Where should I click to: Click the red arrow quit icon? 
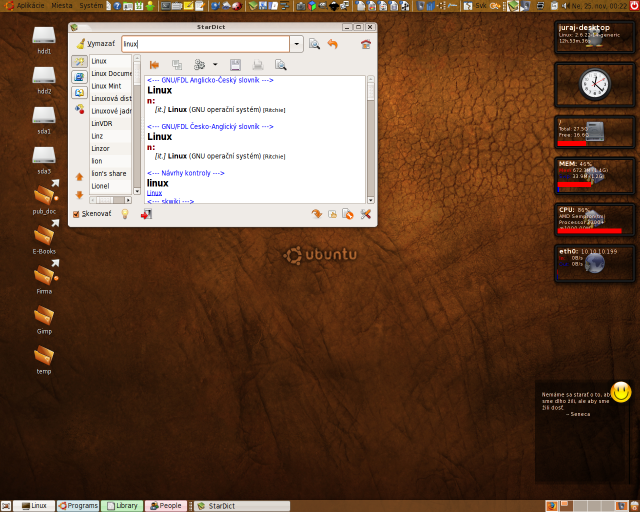pyautogui.click(x=147, y=214)
